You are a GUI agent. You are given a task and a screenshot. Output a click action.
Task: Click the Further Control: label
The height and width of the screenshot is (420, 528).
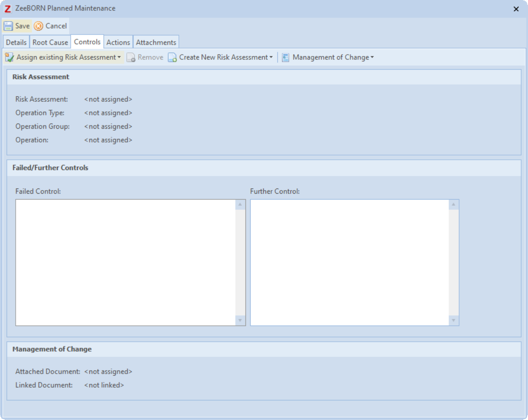[275, 191]
